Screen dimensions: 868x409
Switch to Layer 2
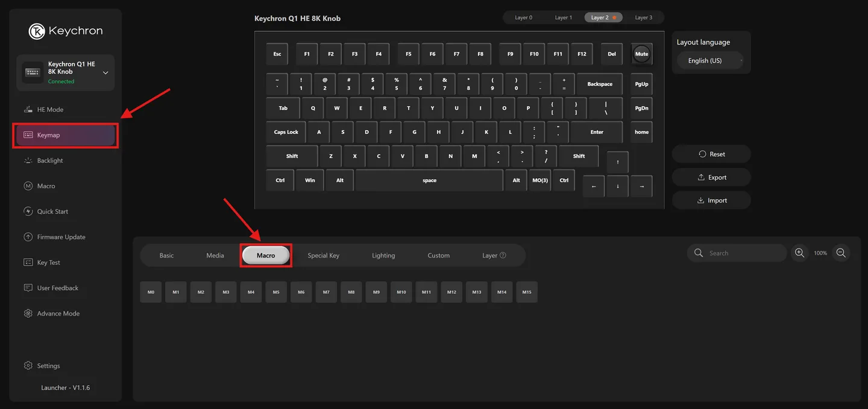pos(603,17)
